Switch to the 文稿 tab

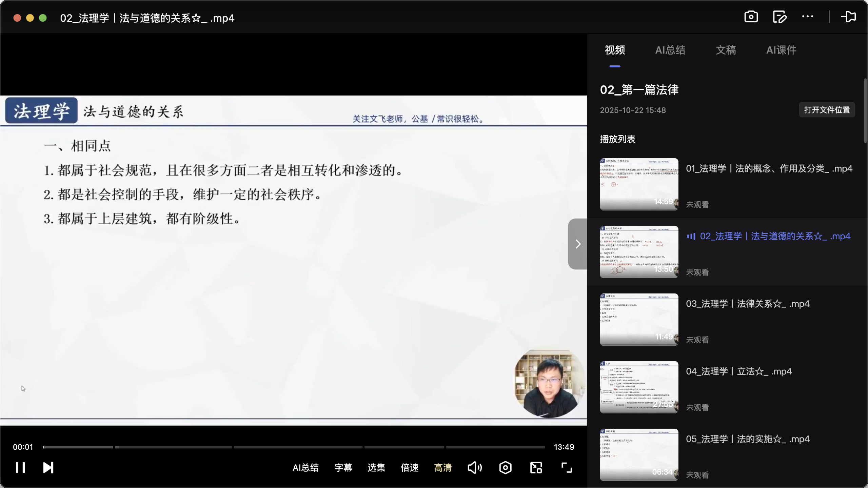[726, 50]
